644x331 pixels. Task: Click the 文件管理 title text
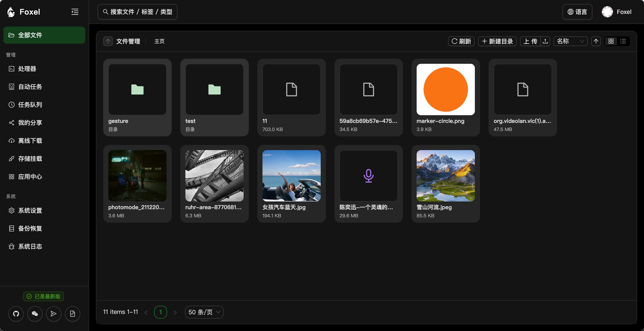coord(128,41)
